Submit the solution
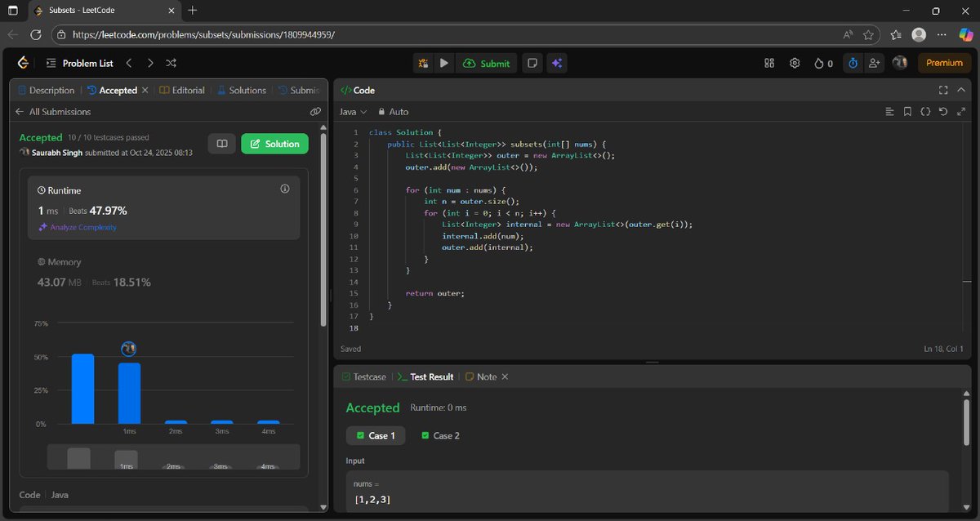Image resolution: width=980 pixels, height=521 pixels. (x=486, y=63)
